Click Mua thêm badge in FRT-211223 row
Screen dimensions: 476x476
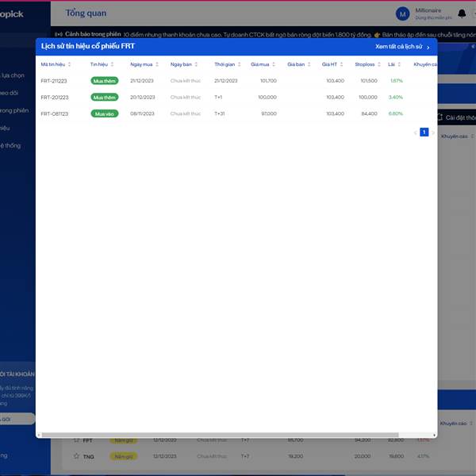coord(105,81)
